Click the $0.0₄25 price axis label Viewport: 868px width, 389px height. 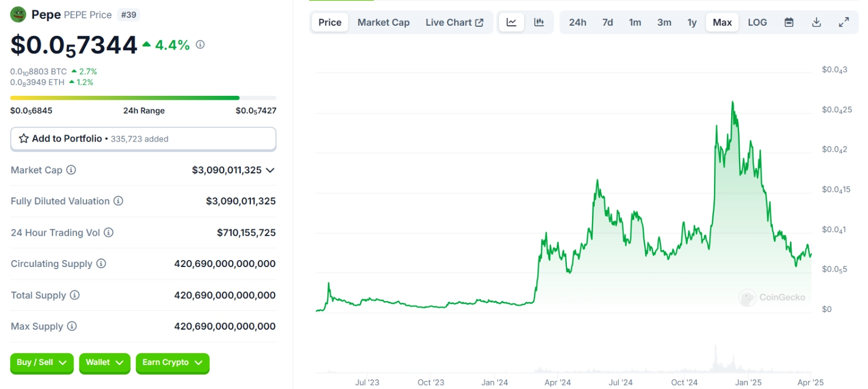837,110
